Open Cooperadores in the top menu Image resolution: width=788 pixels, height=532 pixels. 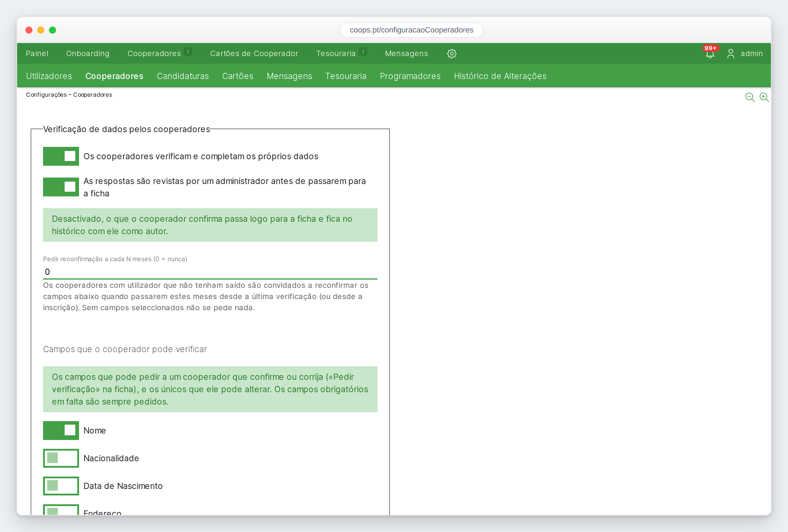coord(154,54)
